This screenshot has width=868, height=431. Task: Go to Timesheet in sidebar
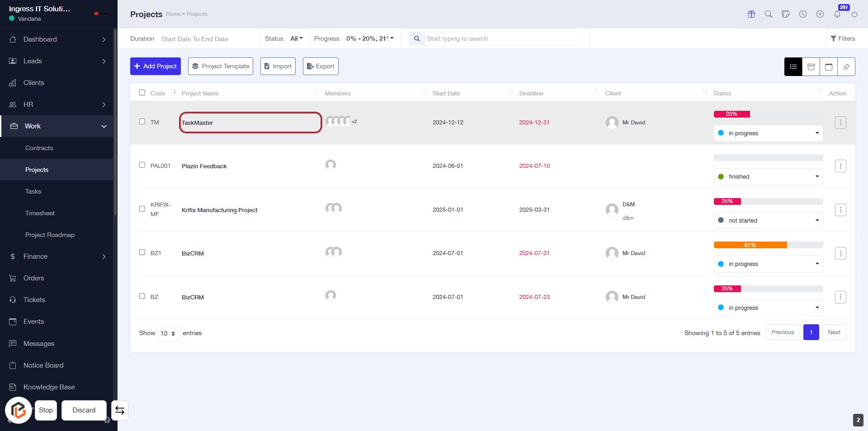pyautogui.click(x=40, y=213)
